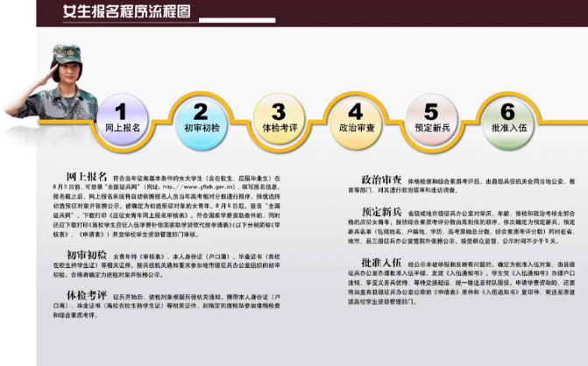Open the step 6 circle 批准入伍
This screenshot has width=588, height=366.
click(508, 117)
